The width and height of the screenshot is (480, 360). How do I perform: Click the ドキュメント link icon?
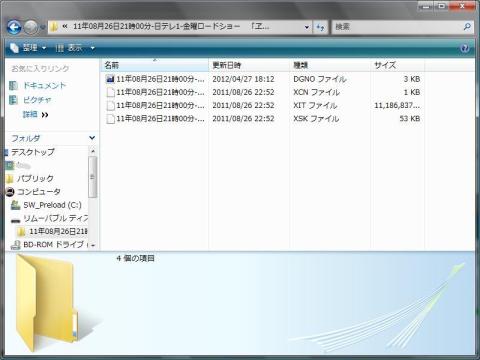click(x=13, y=86)
